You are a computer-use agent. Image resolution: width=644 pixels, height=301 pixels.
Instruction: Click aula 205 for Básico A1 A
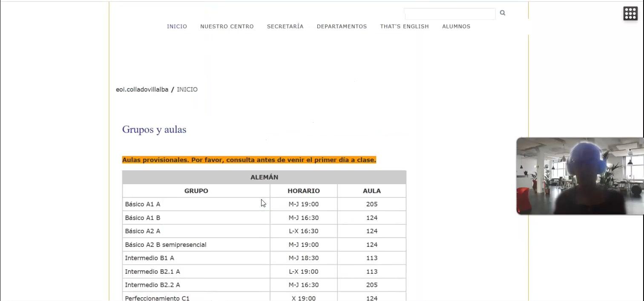[x=372, y=204]
